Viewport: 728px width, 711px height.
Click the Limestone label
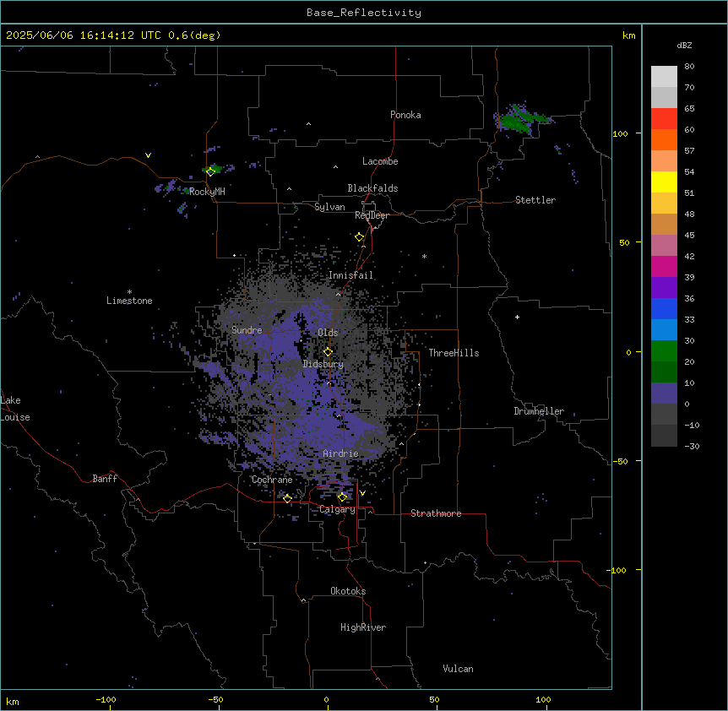[129, 301]
